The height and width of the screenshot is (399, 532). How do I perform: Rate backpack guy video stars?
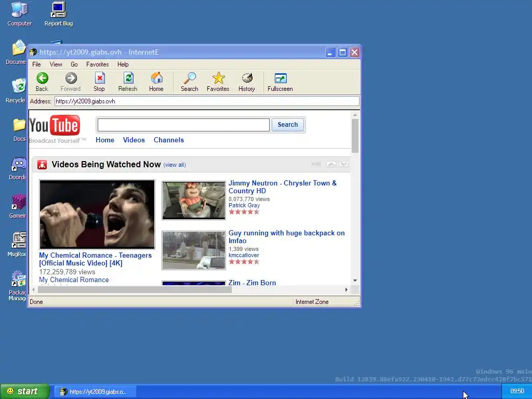click(244, 262)
